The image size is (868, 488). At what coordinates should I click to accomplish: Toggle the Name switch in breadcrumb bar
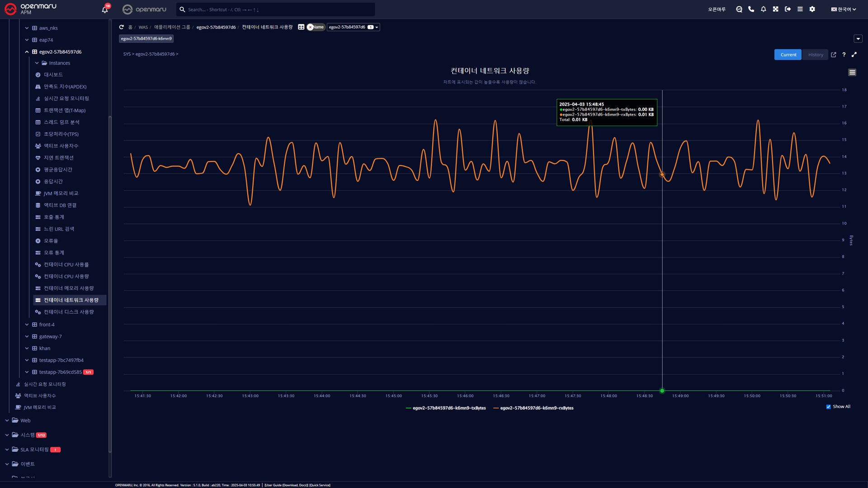(x=316, y=27)
